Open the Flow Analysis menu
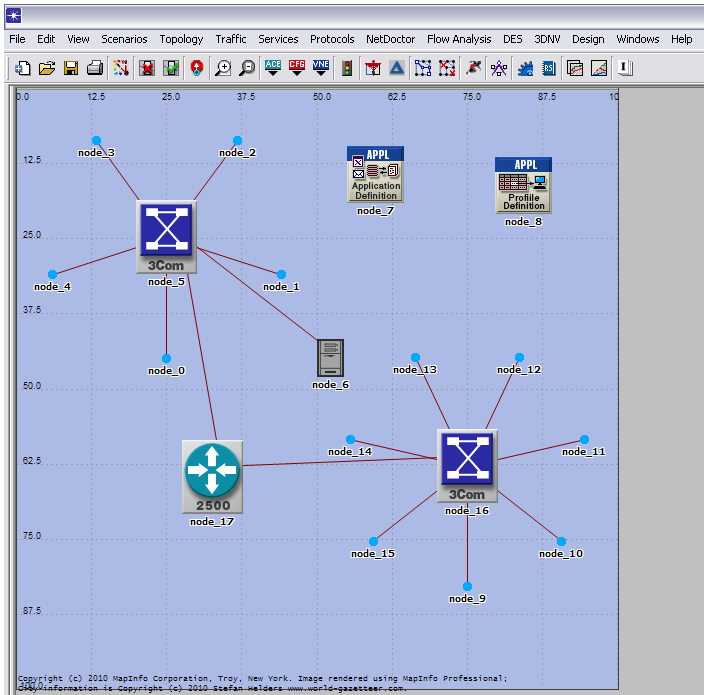The width and height of the screenshot is (704, 695). [459, 39]
